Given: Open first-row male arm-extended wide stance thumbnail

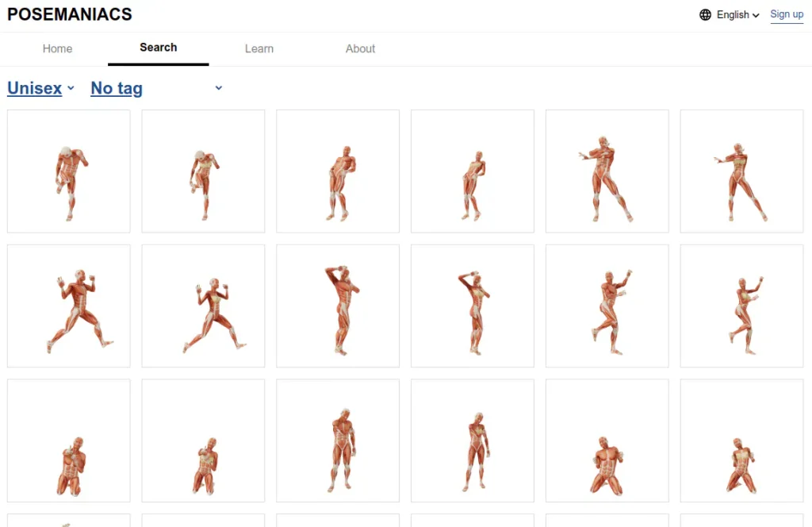Looking at the screenshot, I should point(607,171).
